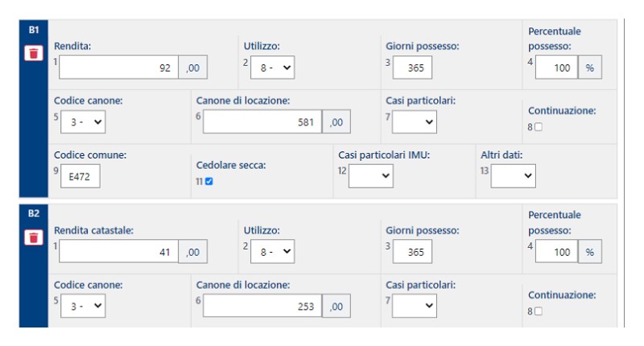Expand Casi particolari dropdown in B1
644x346 pixels.
pos(415,122)
